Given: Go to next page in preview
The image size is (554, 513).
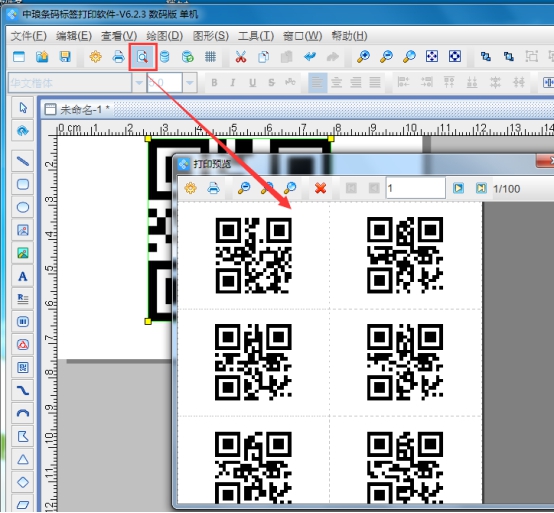Looking at the screenshot, I should [458, 188].
